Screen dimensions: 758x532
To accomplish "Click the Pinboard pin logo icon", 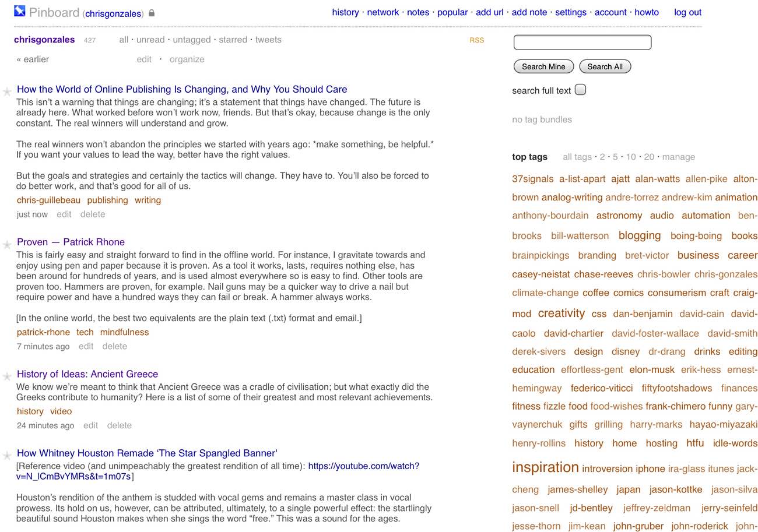I will tap(20, 11).
